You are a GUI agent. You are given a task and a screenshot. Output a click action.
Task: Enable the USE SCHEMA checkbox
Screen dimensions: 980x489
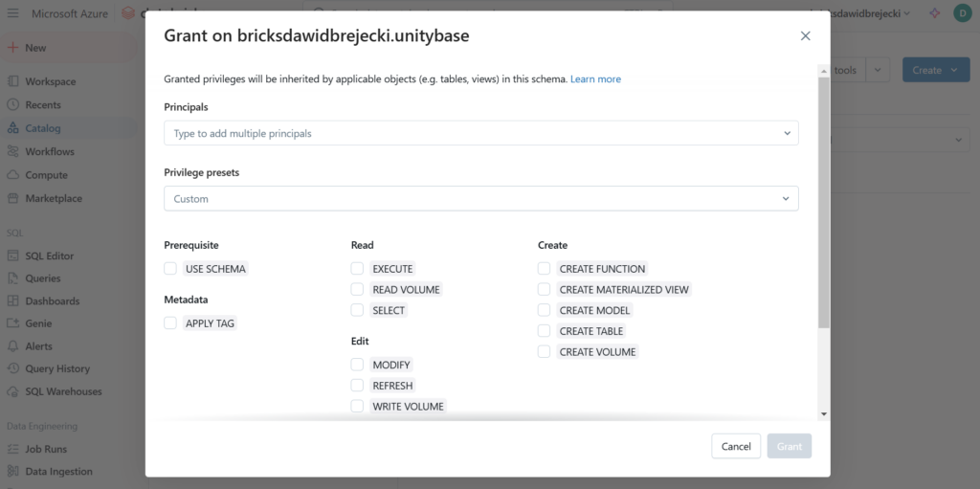tap(170, 269)
